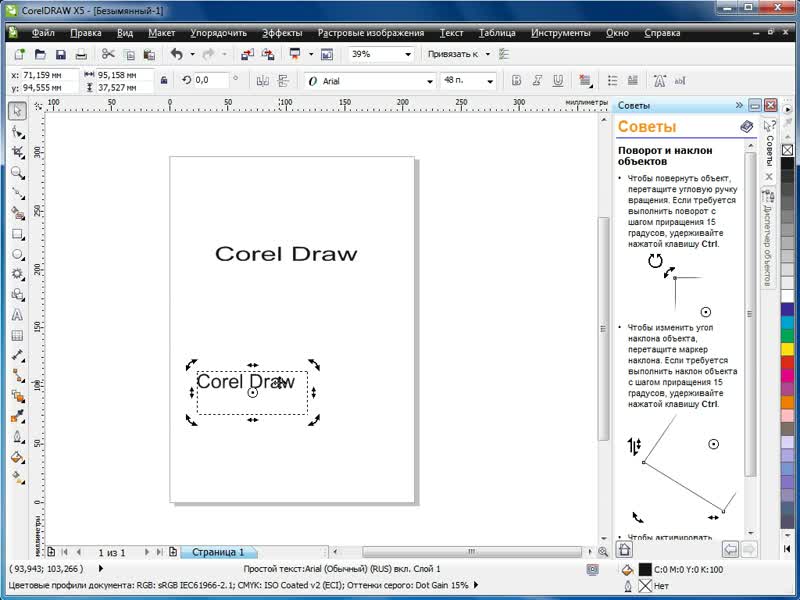Select the Eyedropper tool

(17, 416)
